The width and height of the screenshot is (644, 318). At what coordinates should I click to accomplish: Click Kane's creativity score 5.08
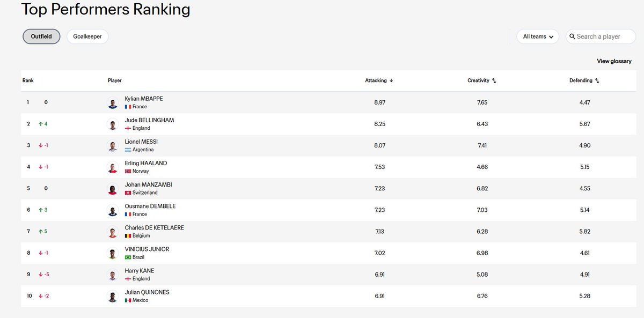click(482, 274)
